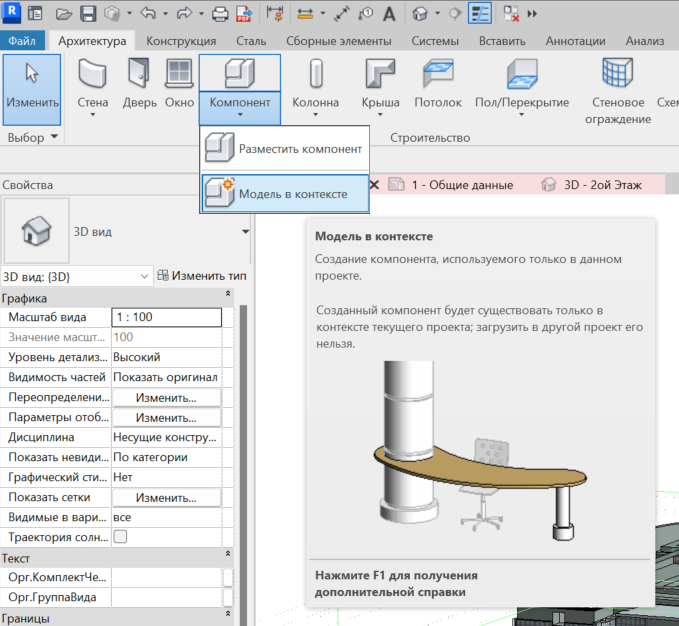Click Изменить... button for Переопределения
Image resolution: width=679 pixels, height=626 pixels.
point(166,397)
